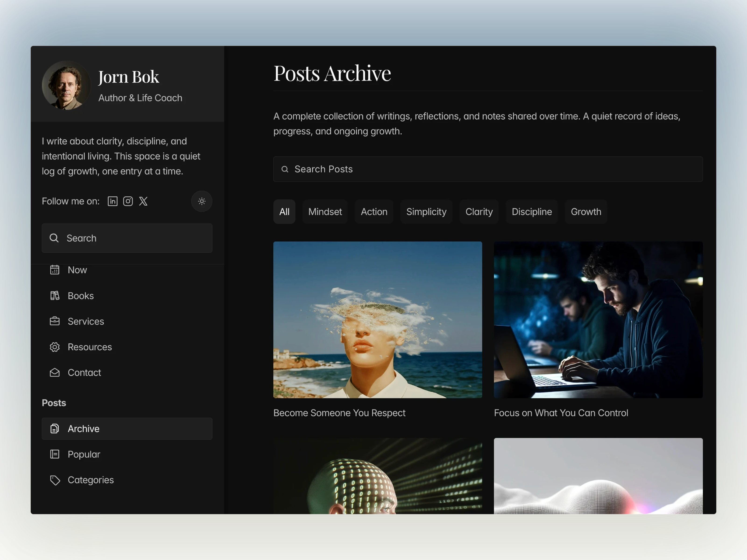Click the sidebar Search field
This screenshot has height=560, width=747.
127,238
